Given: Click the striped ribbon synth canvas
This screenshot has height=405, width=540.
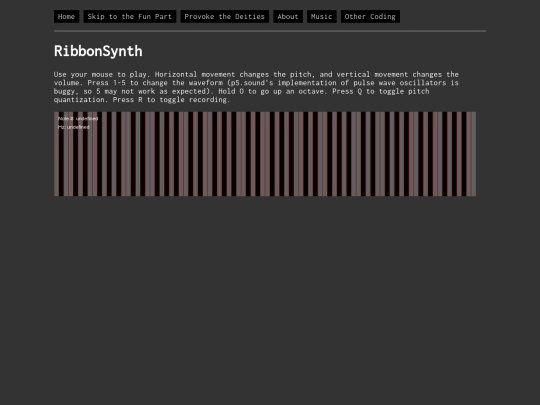Looking at the screenshot, I should (x=265, y=154).
